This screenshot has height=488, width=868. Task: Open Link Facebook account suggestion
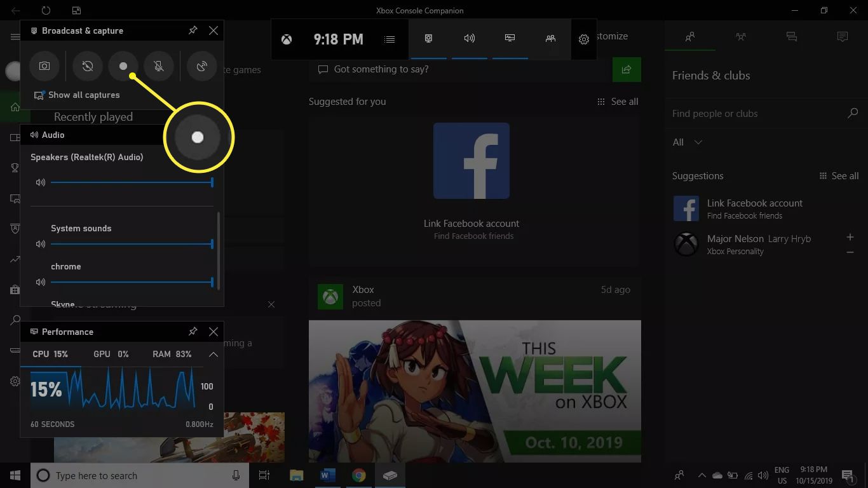pyautogui.click(x=766, y=208)
